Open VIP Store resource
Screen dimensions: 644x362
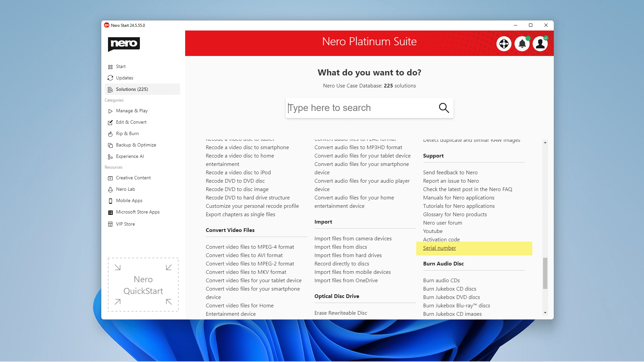(x=142, y=224)
